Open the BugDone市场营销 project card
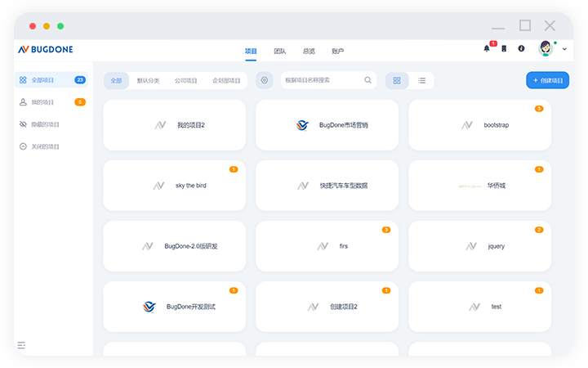588x368 pixels. tap(327, 125)
